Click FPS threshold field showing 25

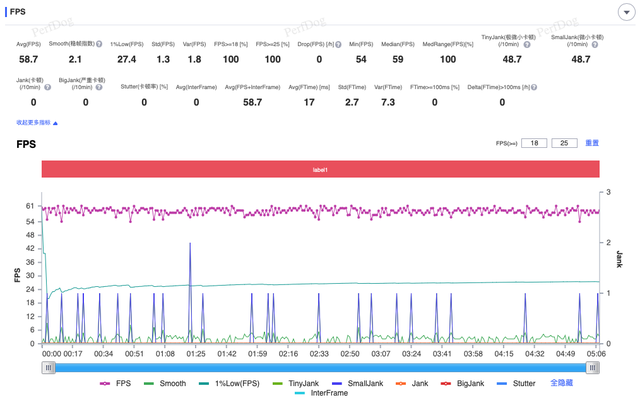[x=565, y=143]
